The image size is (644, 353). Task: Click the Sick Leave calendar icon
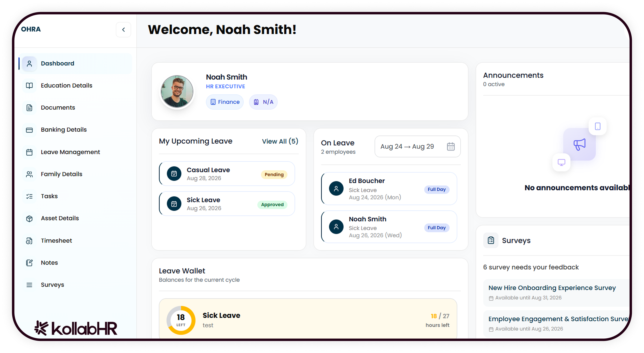(174, 204)
